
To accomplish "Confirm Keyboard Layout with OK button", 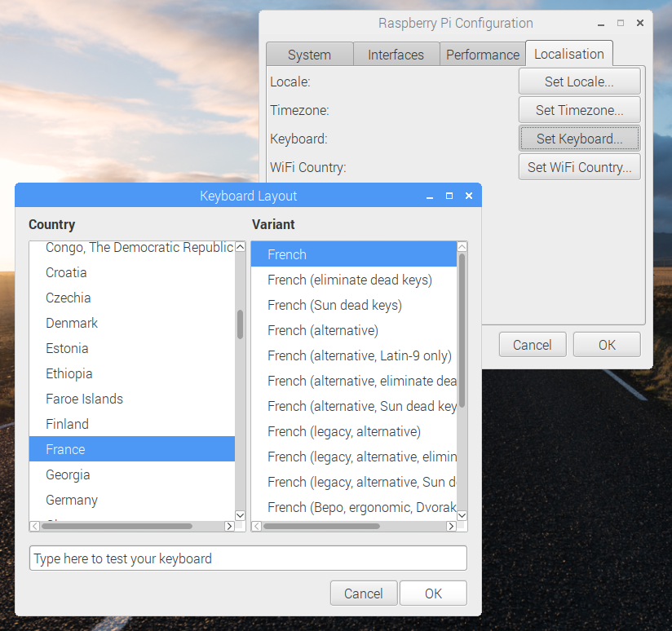I will (433, 593).
